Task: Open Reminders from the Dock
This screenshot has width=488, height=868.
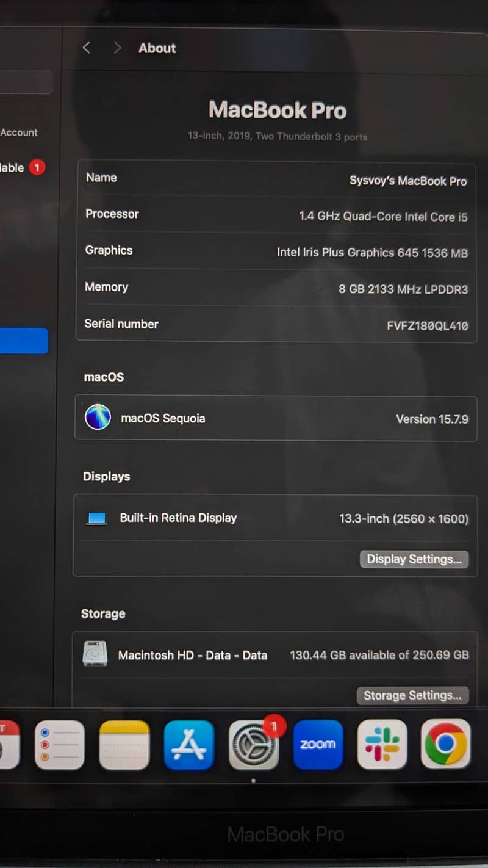Action: click(x=59, y=744)
